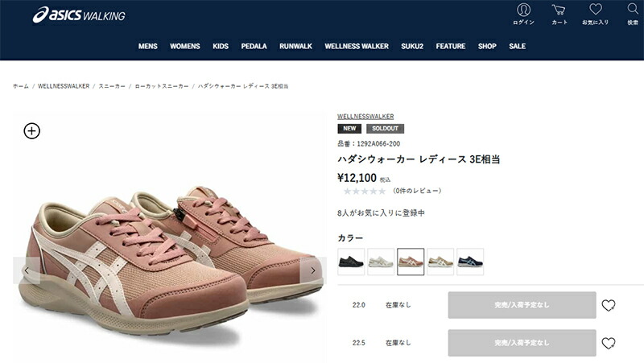Click sold-out button for size 22.0

[522, 305]
